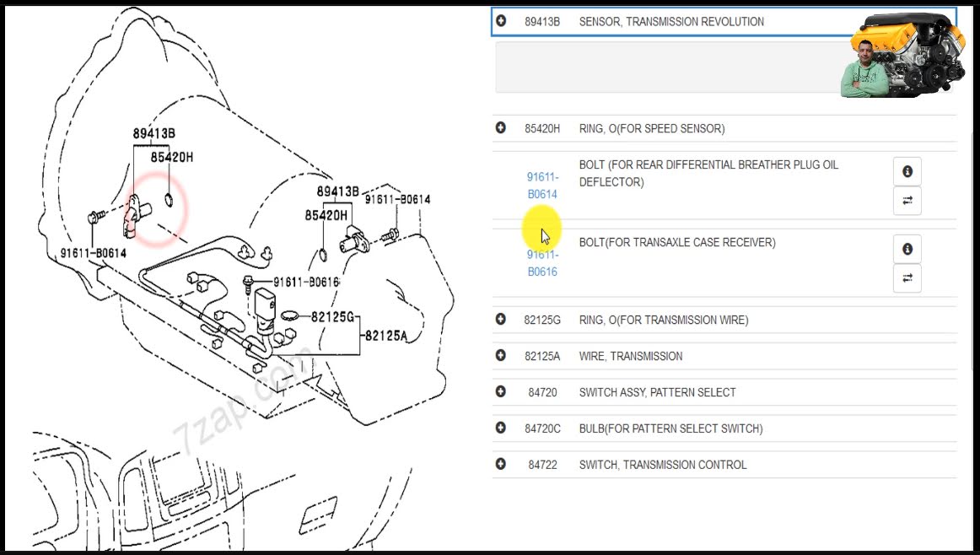Viewport: 980px width, 555px height.
Task: Expand the 84722 transmission control switch row
Action: (x=501, y=464)
